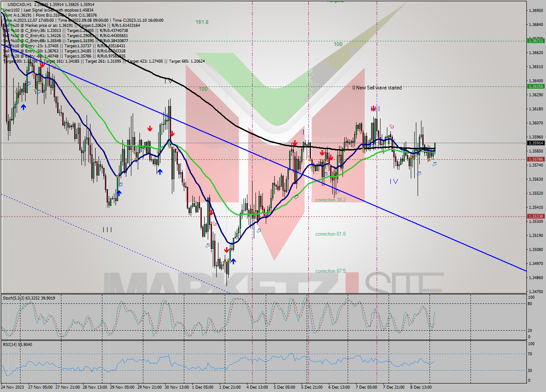
Task: Select the outlined blue up arrow near 8 Dec lows
Action: (435, 164)
